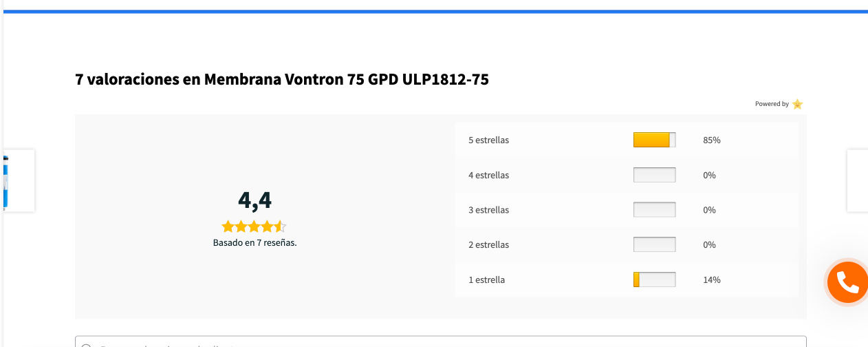The height and width of the screenshot is (347, 868).
Task: Select the 3 estrellas rating row
Action: (627, 210)
